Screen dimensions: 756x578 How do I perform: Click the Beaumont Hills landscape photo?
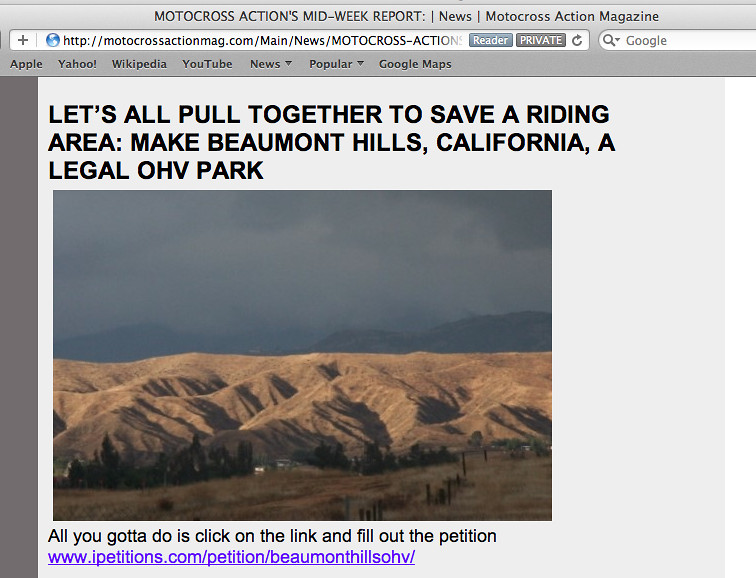pyautogui.click(x=302, y=355)
